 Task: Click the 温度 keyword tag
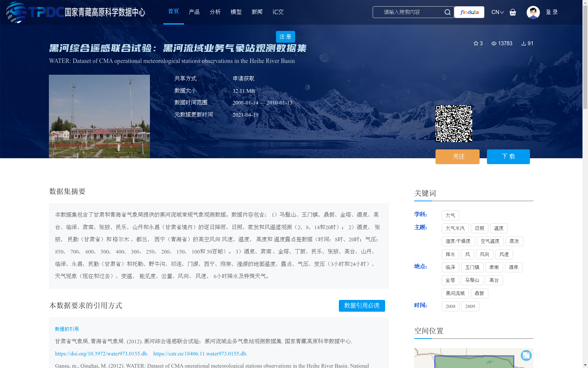point(499,228)
